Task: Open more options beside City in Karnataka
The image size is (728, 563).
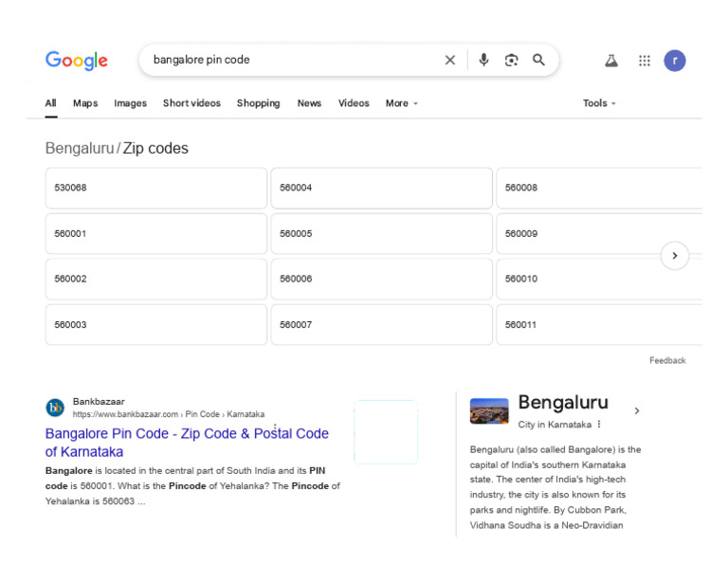Action: point(599,425)
